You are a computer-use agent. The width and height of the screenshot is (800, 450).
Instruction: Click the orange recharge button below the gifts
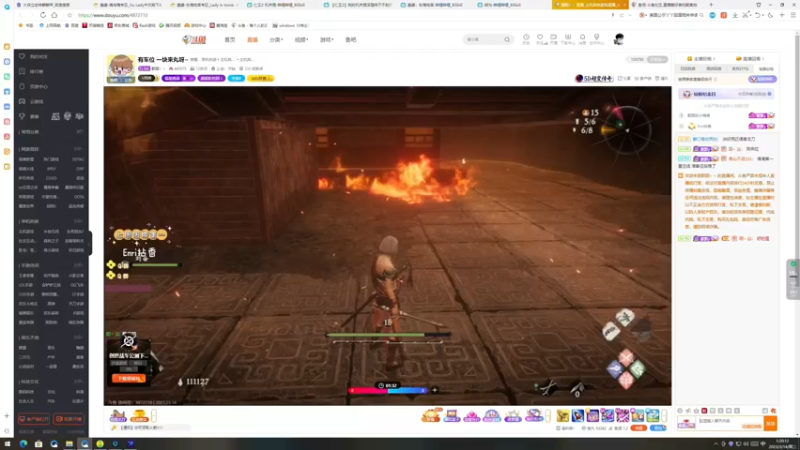pos(638,428)
